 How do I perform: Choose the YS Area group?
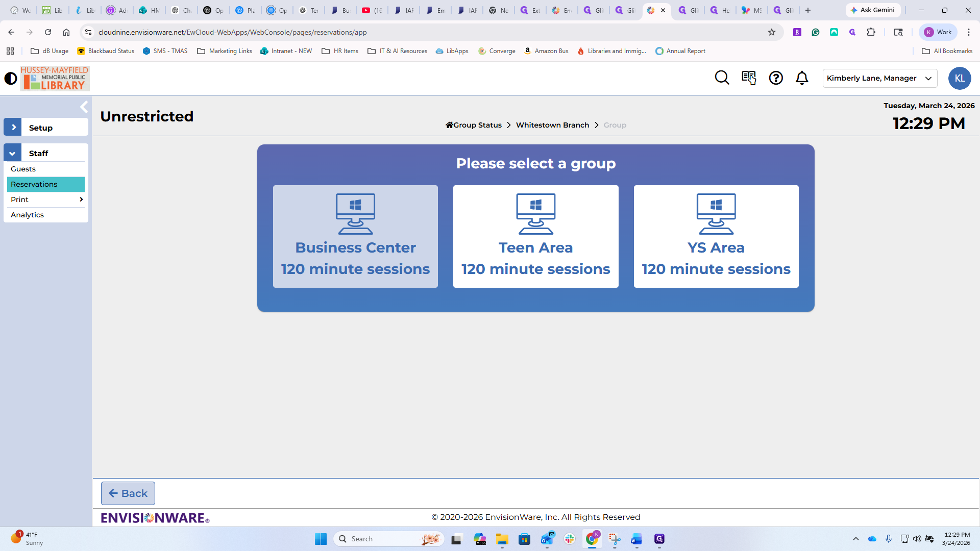coord(716,236)
